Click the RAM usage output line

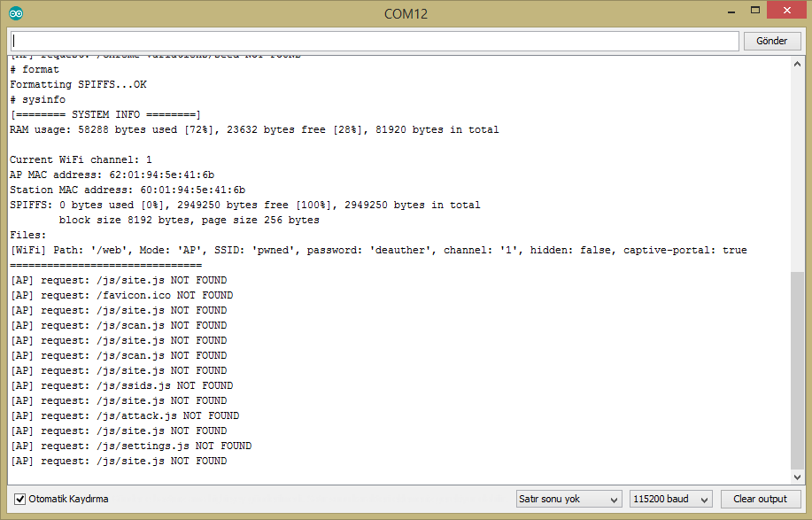click(257, 129)
